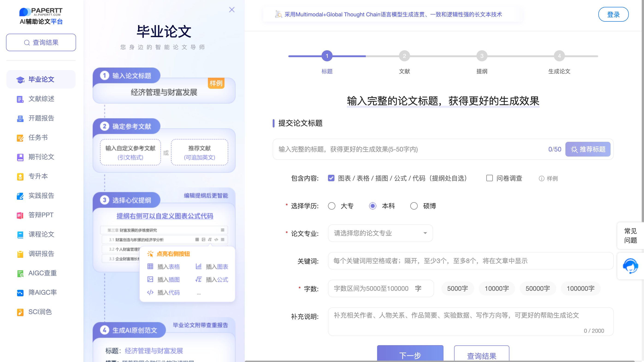
Task: Select the 大专 education radio option
Action: click(x=332, y=206)
